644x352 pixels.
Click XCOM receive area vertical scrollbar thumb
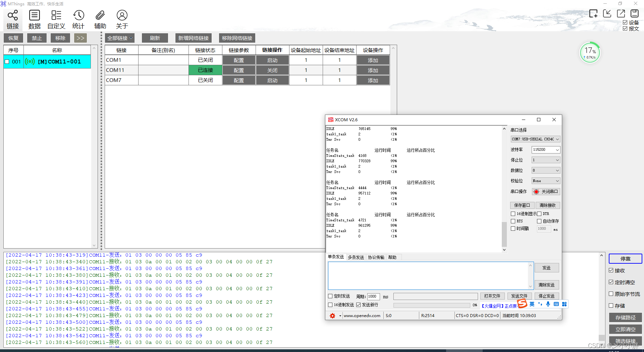[504, 234]
